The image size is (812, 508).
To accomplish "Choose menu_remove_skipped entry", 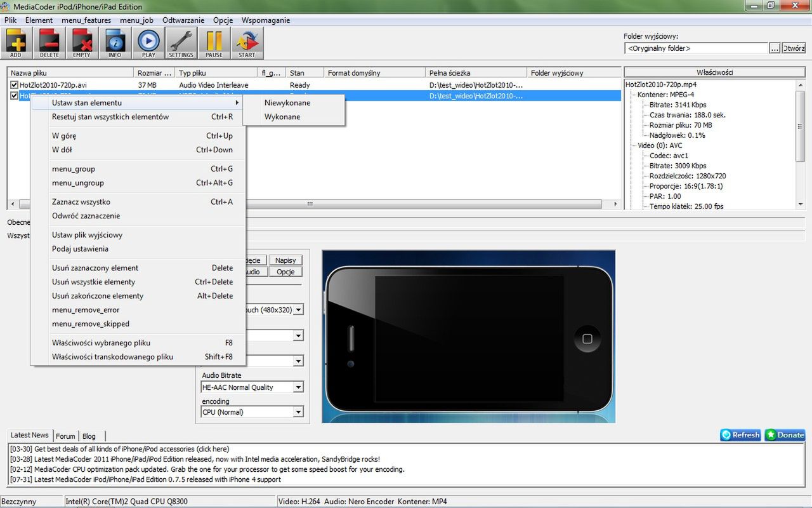I will pos(137,324).
